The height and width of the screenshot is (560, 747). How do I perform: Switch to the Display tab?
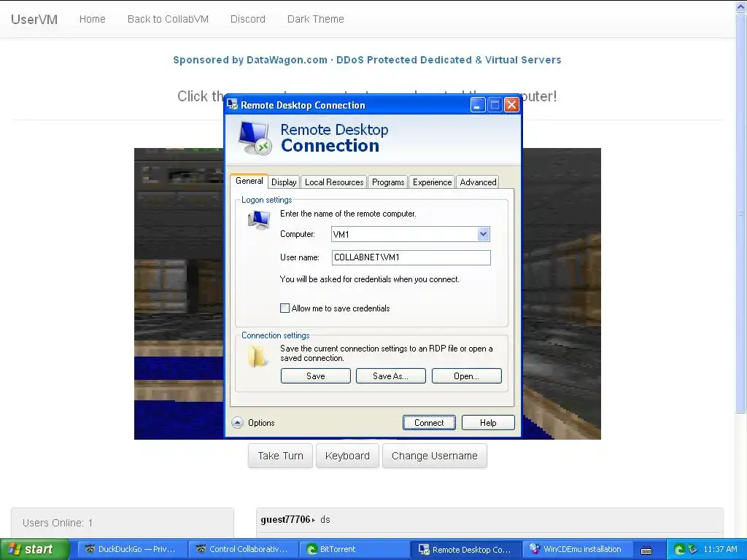pos(284,182)
